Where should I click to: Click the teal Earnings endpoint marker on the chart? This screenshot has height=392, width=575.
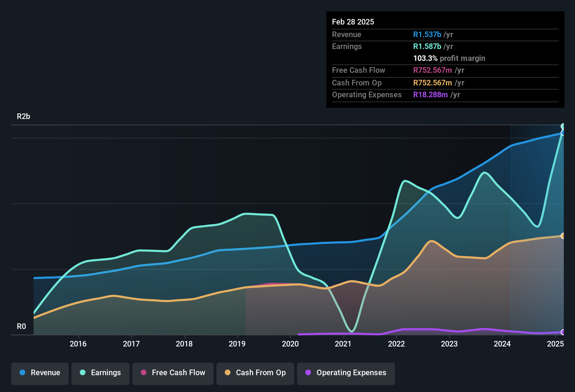pyautogui.click(x=563, y=126)
